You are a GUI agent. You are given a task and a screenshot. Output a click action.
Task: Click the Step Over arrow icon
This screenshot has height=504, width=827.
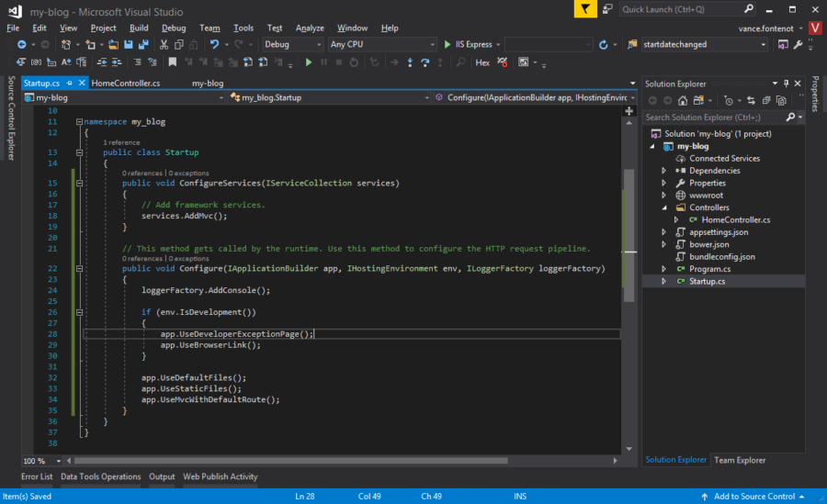(x=425, y=62)
